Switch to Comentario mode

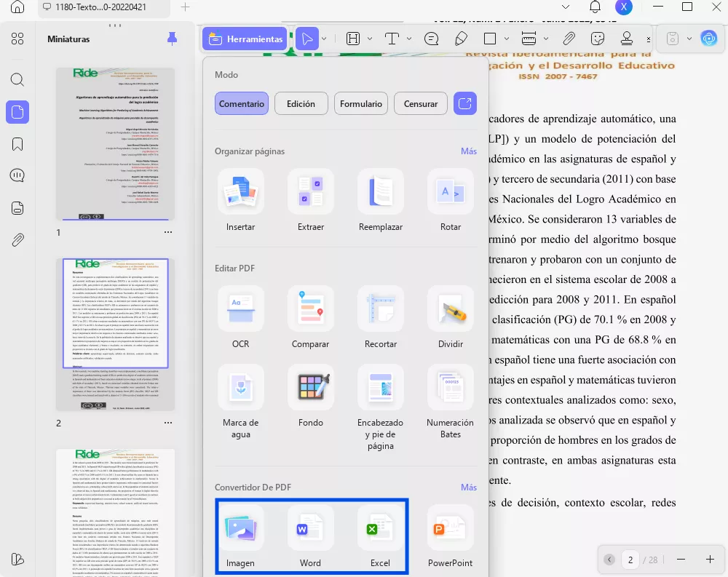[242, 103]
